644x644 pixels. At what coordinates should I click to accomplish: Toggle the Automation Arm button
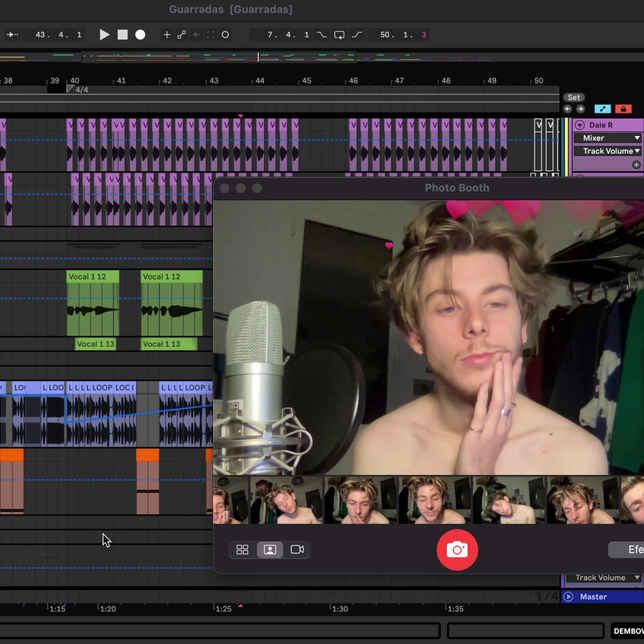point(182,35)
